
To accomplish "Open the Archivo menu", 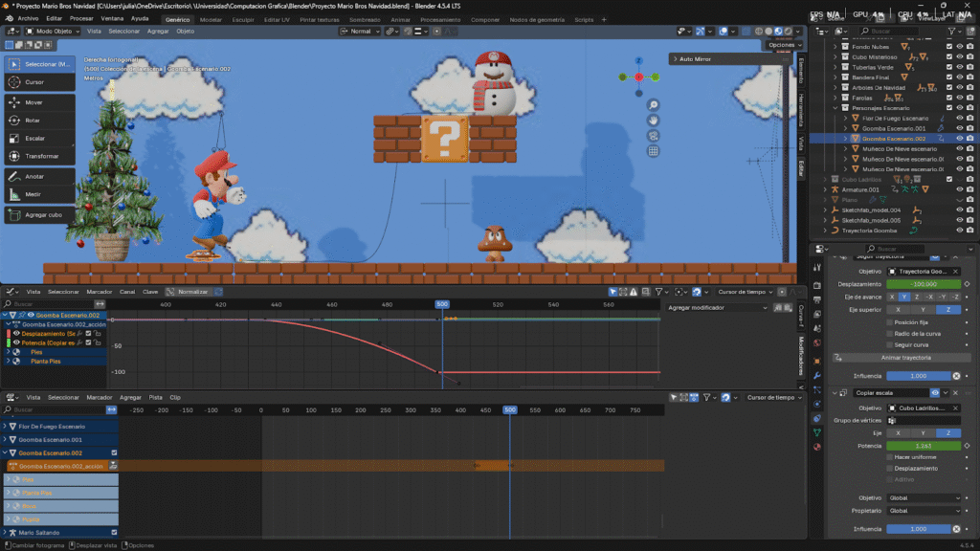I will coord(29,18).
